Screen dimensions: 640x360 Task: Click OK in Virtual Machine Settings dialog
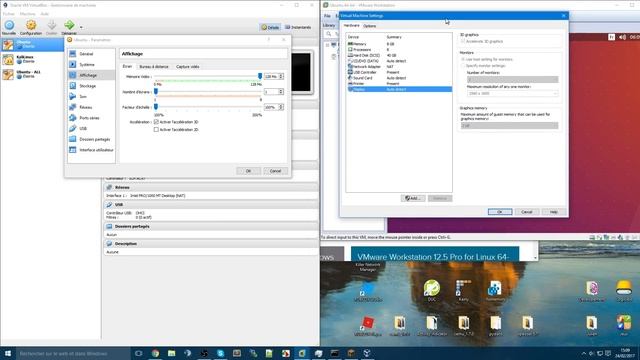(500, 212)
